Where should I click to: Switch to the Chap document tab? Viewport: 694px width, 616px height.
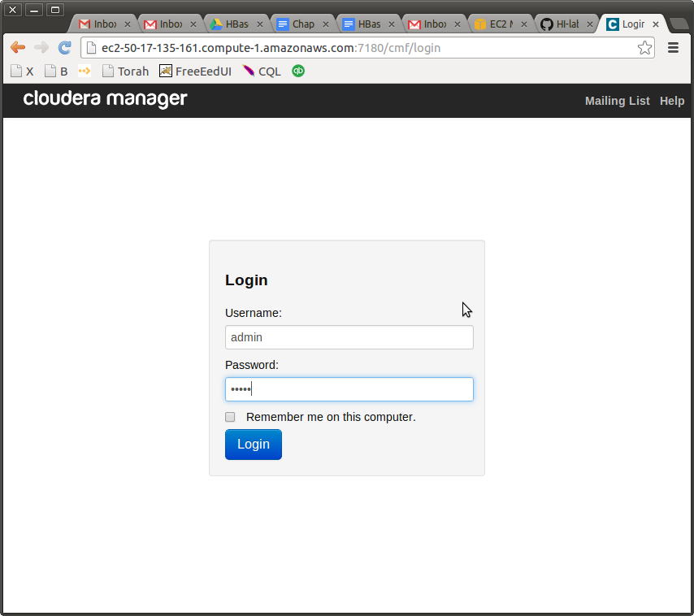tap(301, 24)
